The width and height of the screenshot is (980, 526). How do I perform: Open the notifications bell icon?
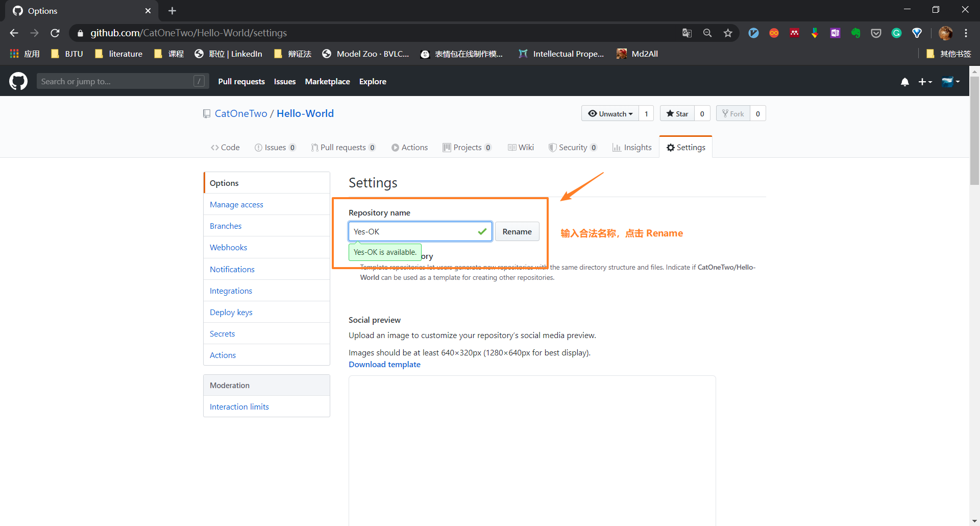904,82
